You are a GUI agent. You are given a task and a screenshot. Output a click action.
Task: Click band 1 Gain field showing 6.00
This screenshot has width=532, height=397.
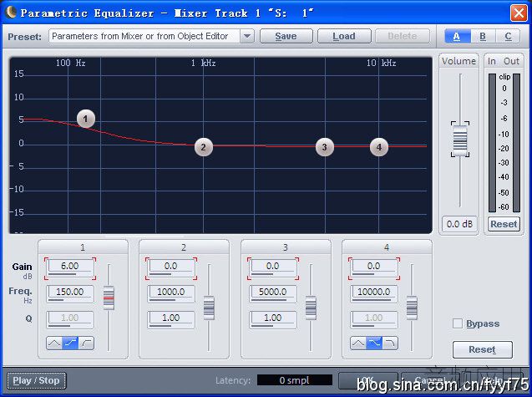[70, 268]
